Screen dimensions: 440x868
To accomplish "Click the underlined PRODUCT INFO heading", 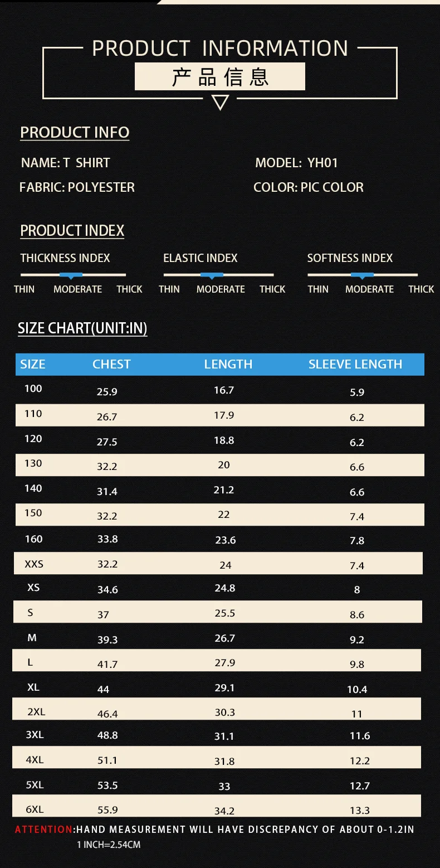I will pyautogui.click(x=75, y=133).
